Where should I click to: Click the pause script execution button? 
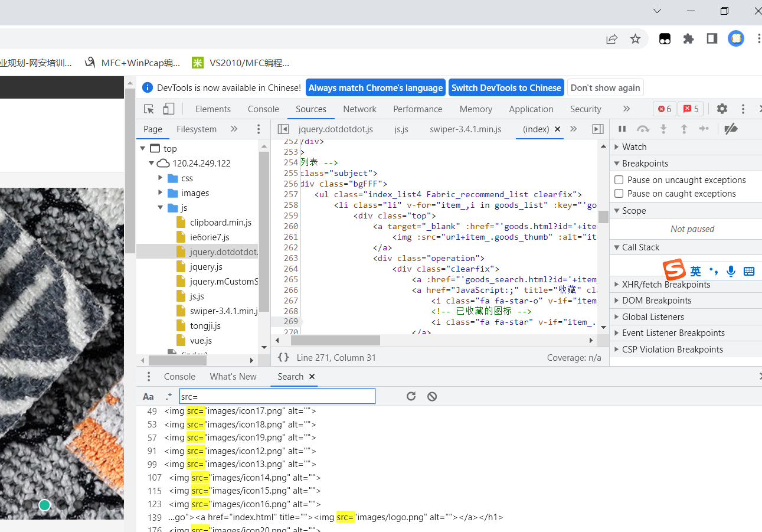pyautogui.click(x=622, y=129)
